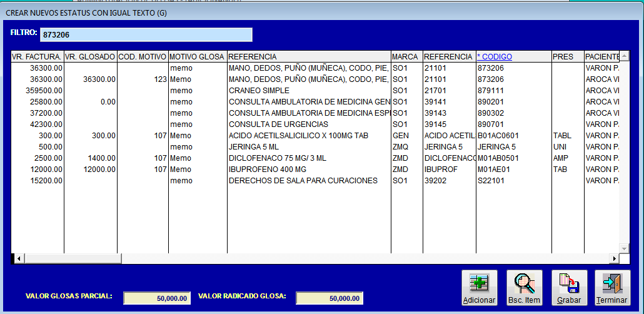Click the grid's vertical scrollbar down arrow
The image size is (644, 314).
click(x=624, y=249)
